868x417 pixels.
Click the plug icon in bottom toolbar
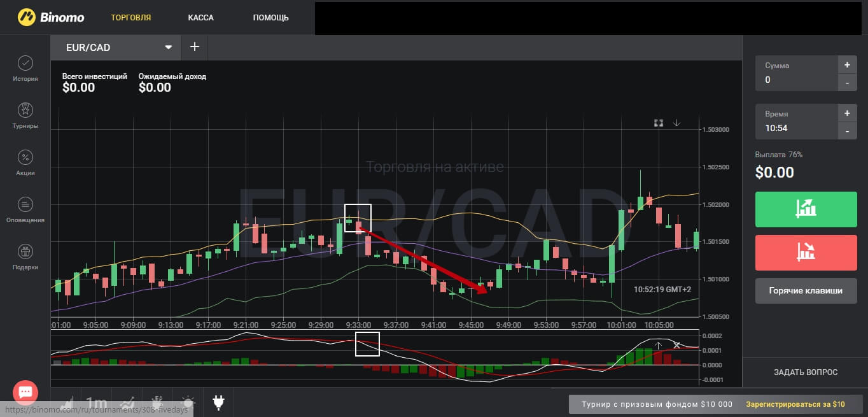pyautogui.click(x=218, y=402)
